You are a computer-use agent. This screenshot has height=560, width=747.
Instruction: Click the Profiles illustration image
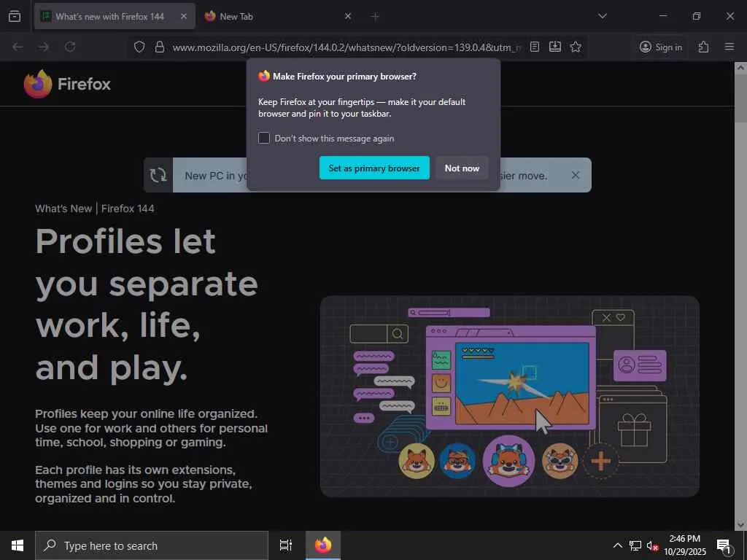(510, 396)
